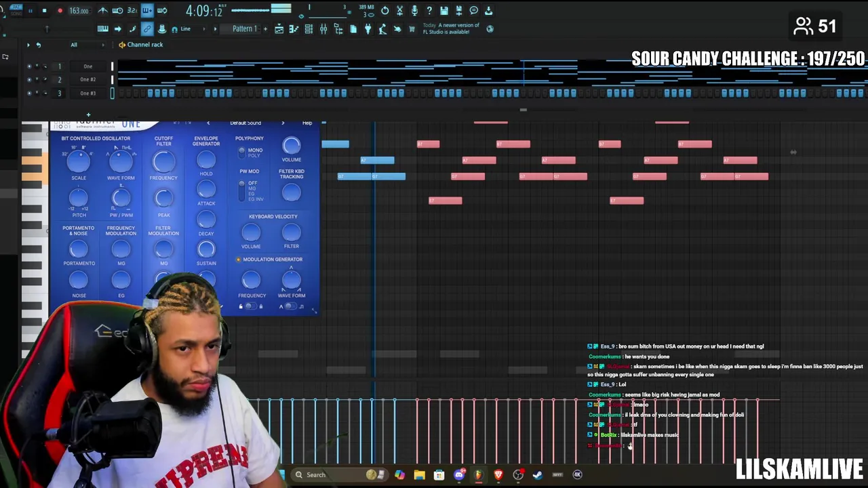Click the synth master Volume knob
868x488 pixels.
[292, 145]
